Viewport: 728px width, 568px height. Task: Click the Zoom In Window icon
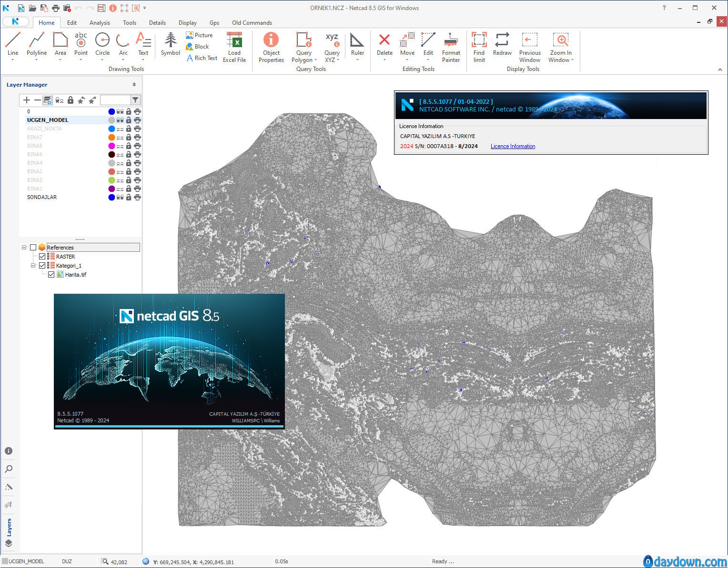561,40
